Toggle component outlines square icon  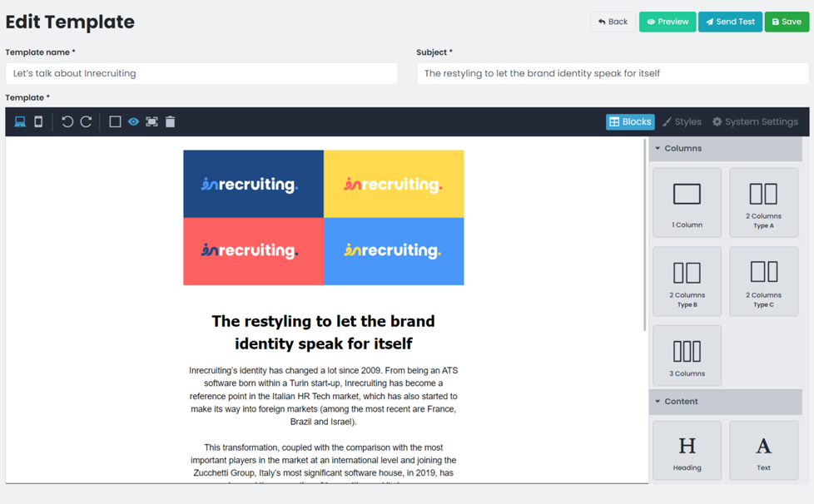click(115, 122)
